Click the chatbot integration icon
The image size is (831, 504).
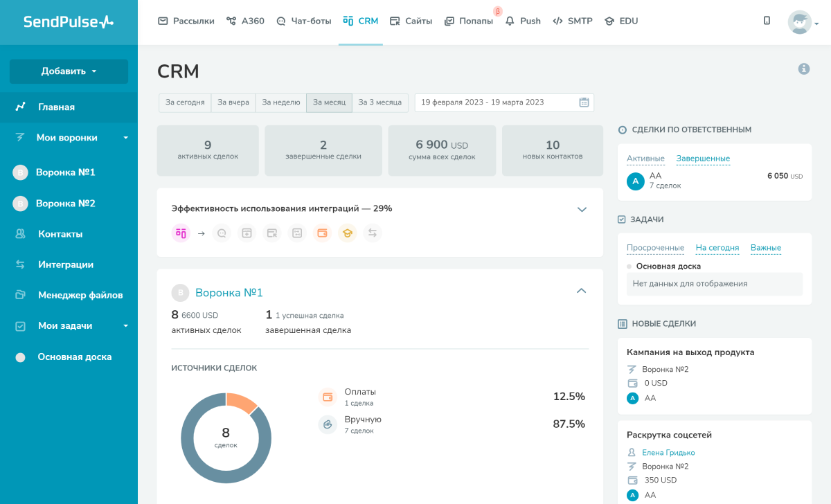click(222, 233)
